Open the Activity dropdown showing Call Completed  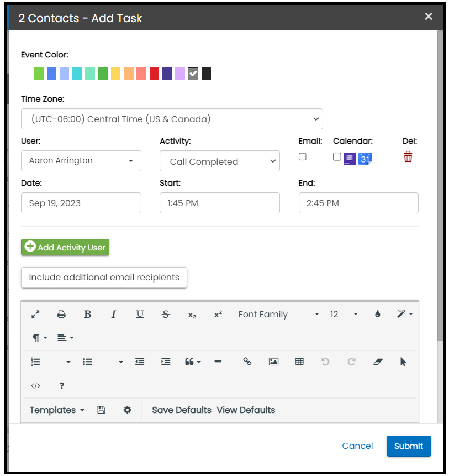[x=220, y=161]
